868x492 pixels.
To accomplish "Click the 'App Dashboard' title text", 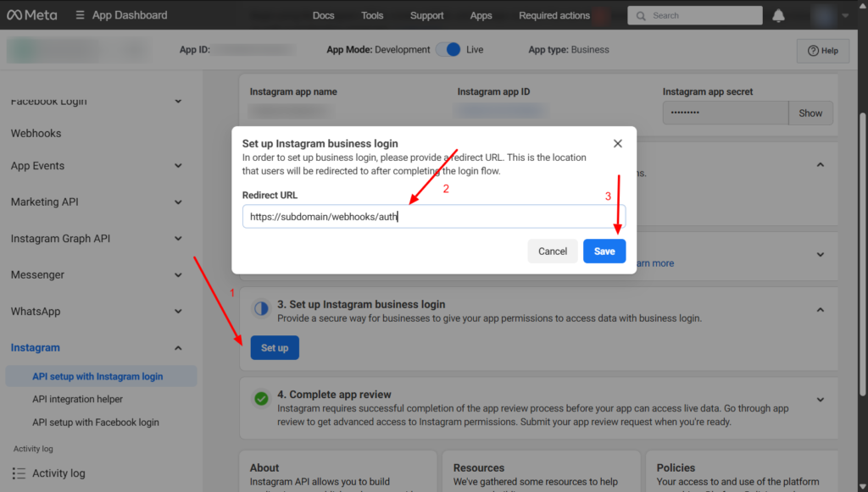I will (x=130, y=15).
